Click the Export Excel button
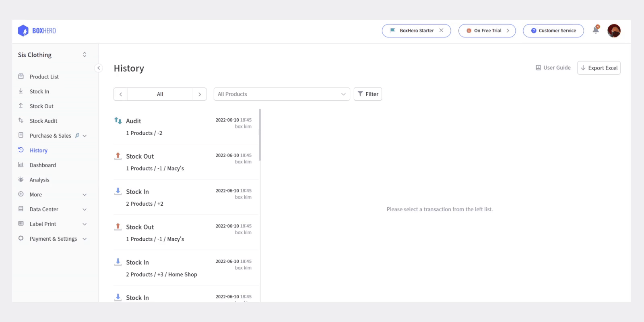644x322 pixels. 599,68
